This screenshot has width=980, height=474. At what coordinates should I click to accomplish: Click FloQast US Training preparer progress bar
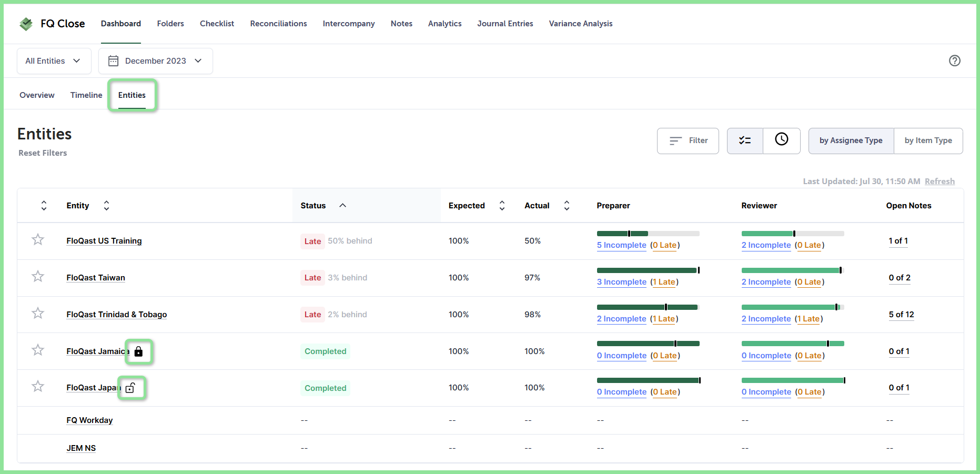click(648, 234)
